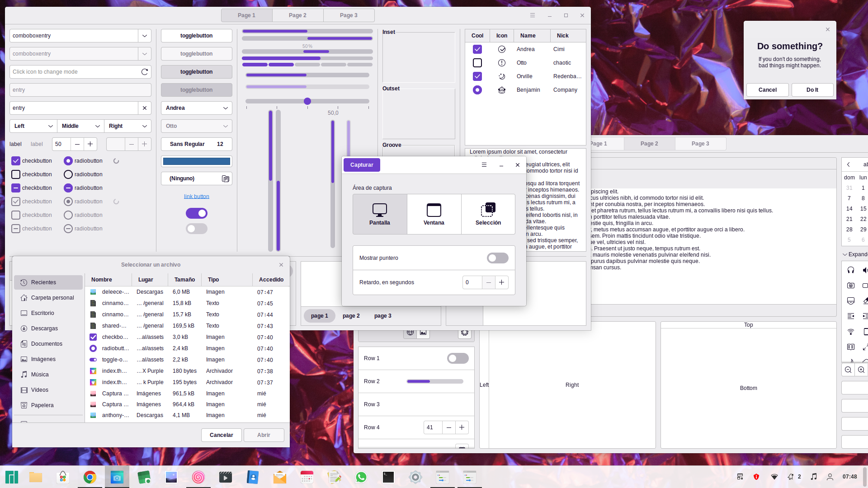868x488 pixels.
Task: Open the Right dropdown
Action: 127,126
